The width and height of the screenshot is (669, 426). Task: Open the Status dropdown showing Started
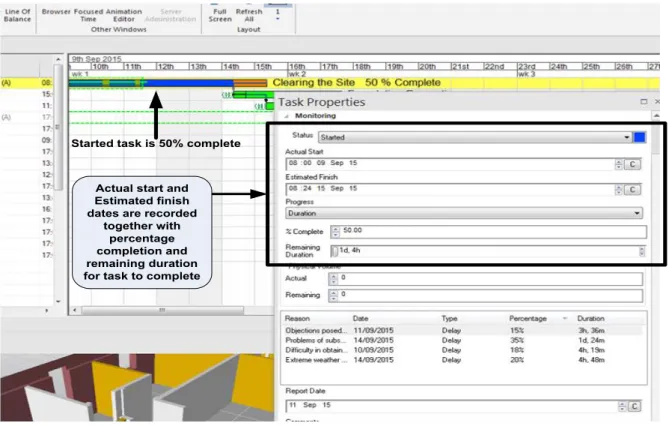point(475,137)
